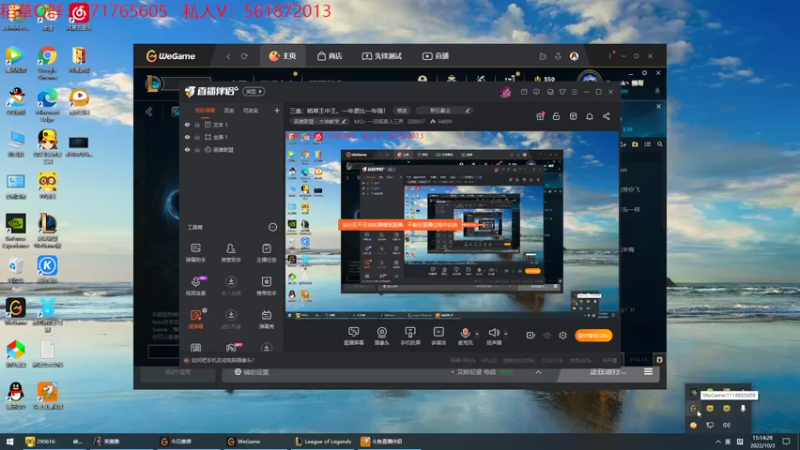Open the 房管助手 tool

[x=231, y=253]
